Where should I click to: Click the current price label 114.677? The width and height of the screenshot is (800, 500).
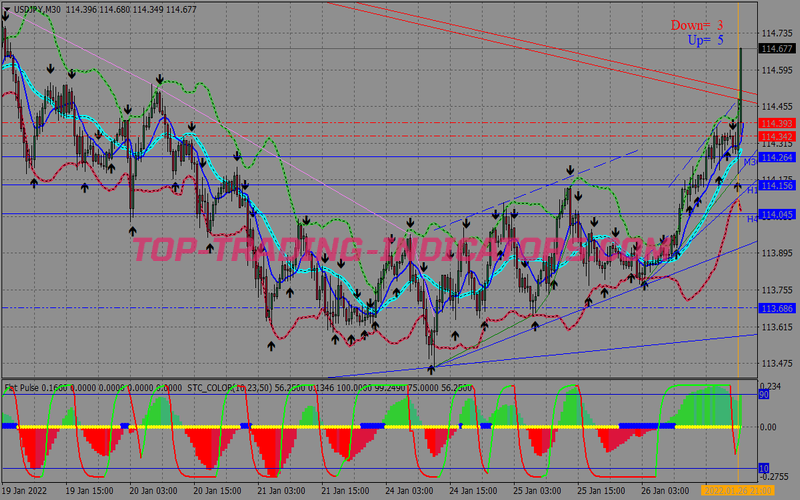[x=777, y=48]
